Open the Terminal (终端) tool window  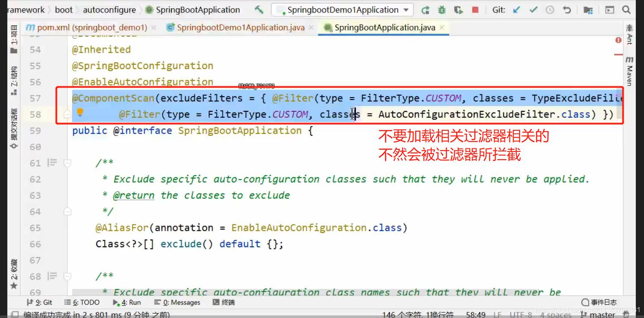(224, 302)
